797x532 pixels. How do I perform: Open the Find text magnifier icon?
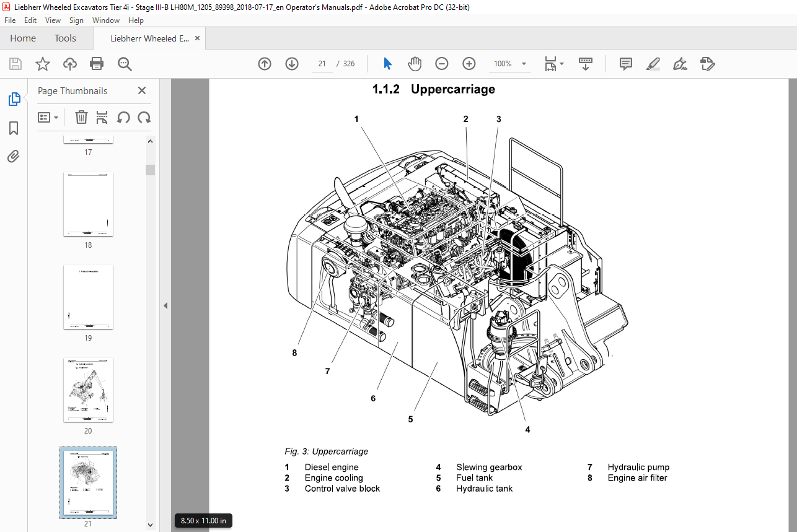coord(125,64)
